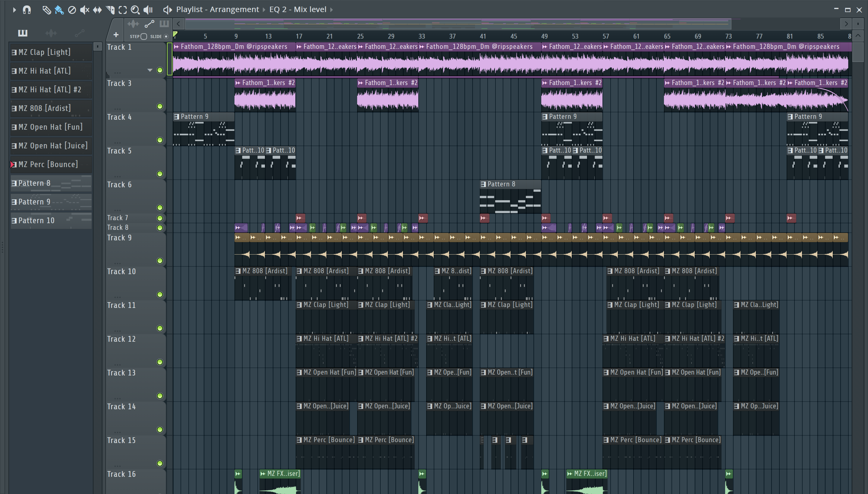Open Pattern 8 clip menu on Track 6
The width and height of the screenshot is (868, 494).
pyautogui.click(x=483, y=184)
